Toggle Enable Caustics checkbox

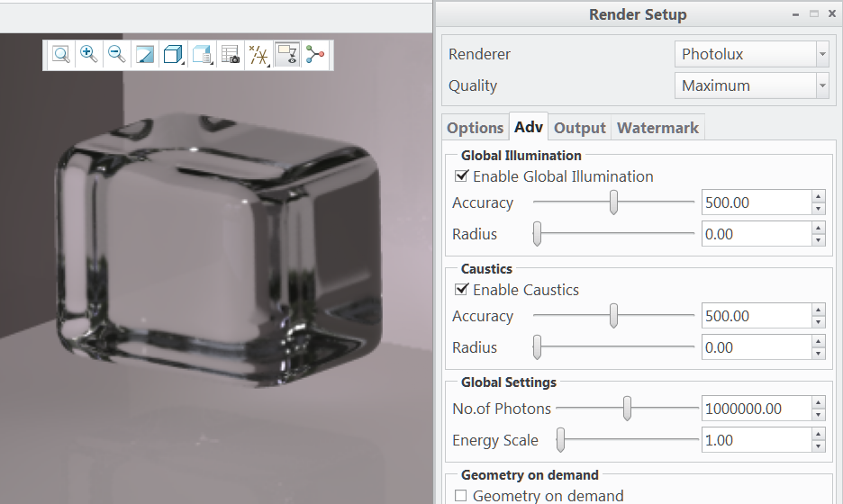[x=461, y=289]
